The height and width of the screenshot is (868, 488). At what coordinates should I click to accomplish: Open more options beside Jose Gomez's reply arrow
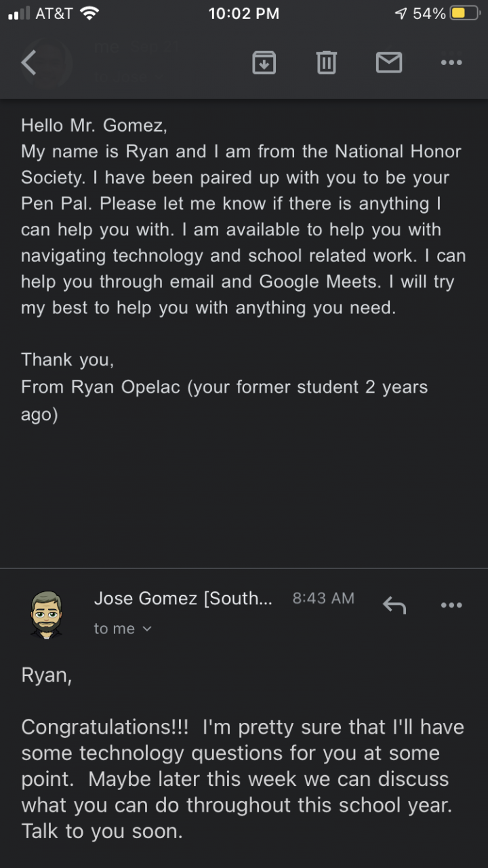pos(451,605)
